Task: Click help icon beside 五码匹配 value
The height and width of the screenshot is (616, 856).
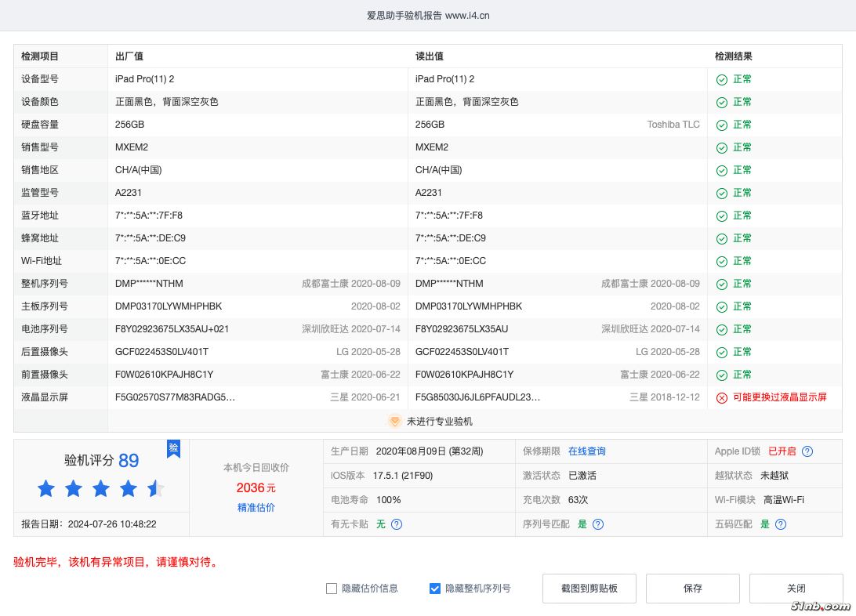Action: (781, 524)
